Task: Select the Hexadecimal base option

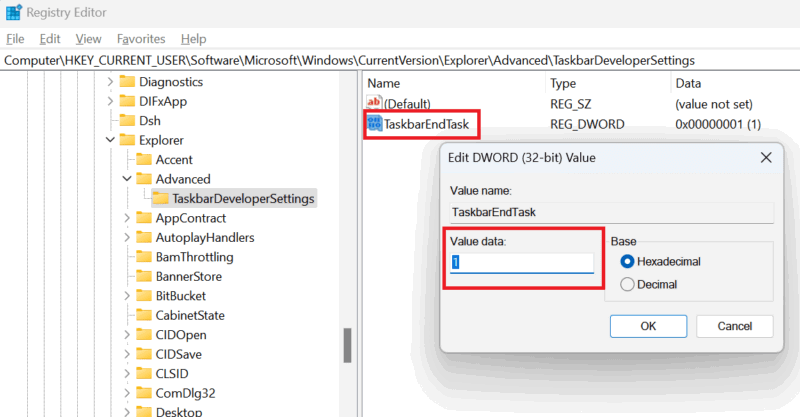Action: pyautogui.click(x=628, y=262)
